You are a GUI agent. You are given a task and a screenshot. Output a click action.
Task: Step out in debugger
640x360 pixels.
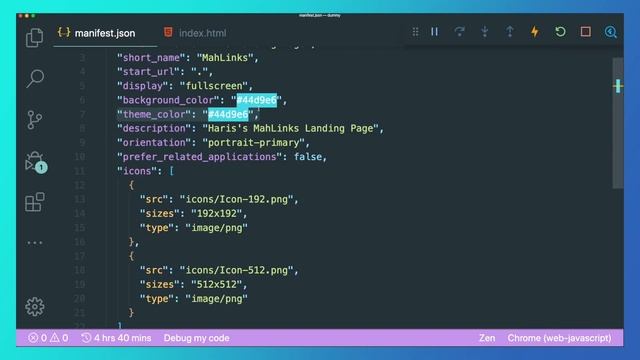pos(510,31)
